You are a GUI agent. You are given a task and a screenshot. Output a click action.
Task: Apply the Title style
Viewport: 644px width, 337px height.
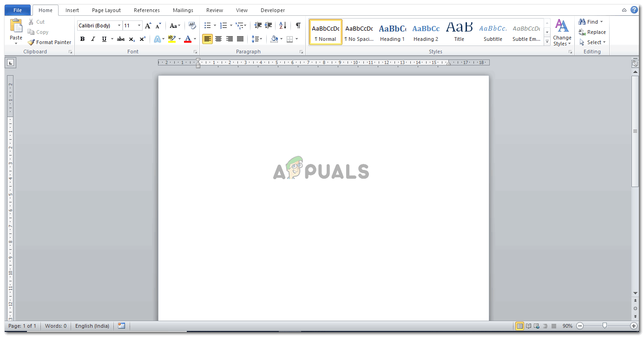(x=460, y=32)
